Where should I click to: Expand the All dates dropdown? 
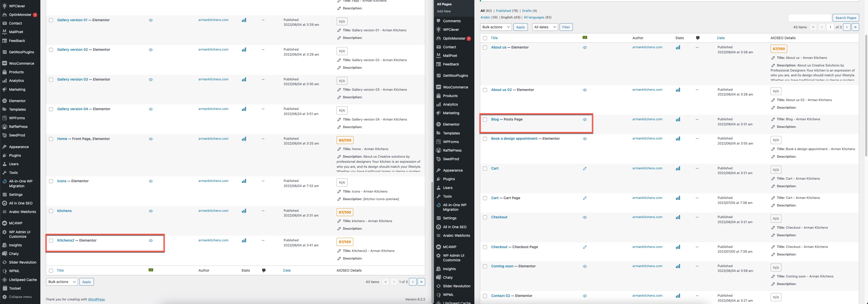pos(545,27)
